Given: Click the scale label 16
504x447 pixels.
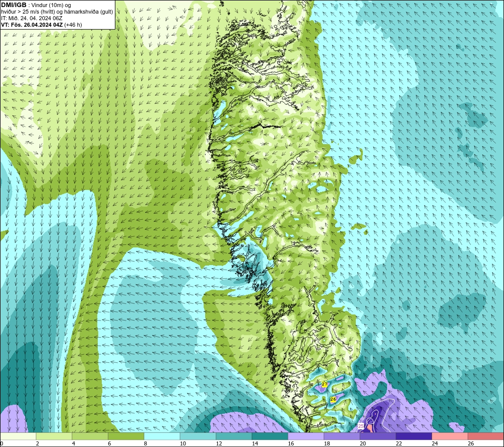Looking at the screenshot, I should pos(291,443).
